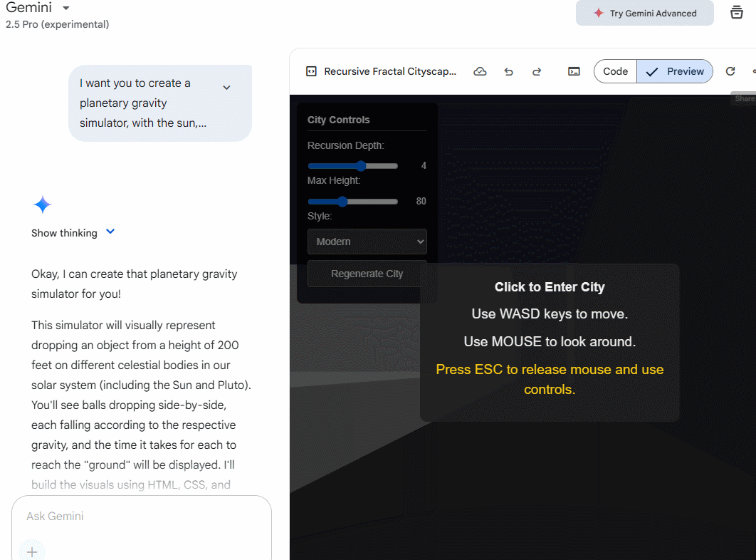
Task: Click the Recursion Depth slider
Action: pyautogui.click(x=353, y=166)
